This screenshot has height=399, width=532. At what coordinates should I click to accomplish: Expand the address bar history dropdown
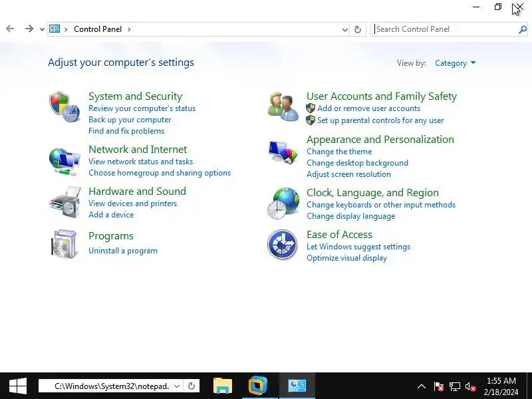(345, 29)
